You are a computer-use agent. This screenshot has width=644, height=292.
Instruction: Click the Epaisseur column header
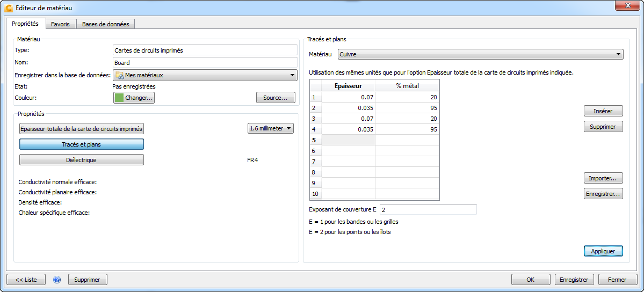click(x=348, y=86)
